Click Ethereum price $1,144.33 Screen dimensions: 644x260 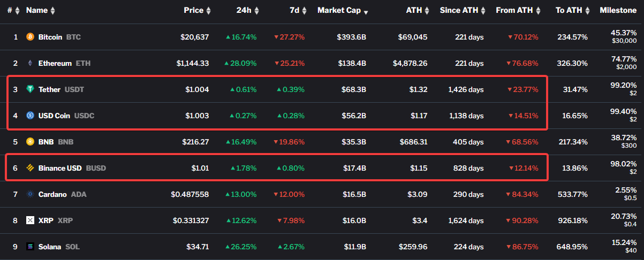[x=193, y=63]
